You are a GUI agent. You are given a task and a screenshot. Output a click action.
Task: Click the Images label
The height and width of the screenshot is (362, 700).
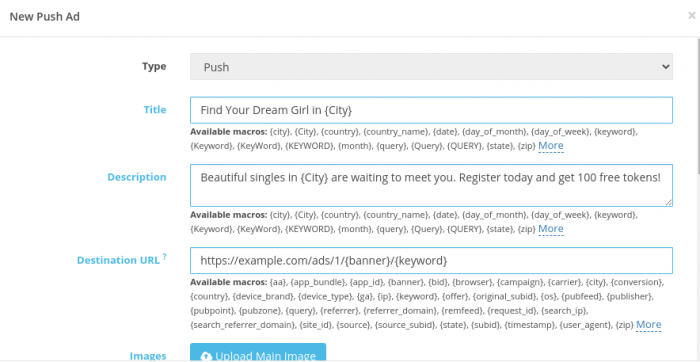point(148,356)
